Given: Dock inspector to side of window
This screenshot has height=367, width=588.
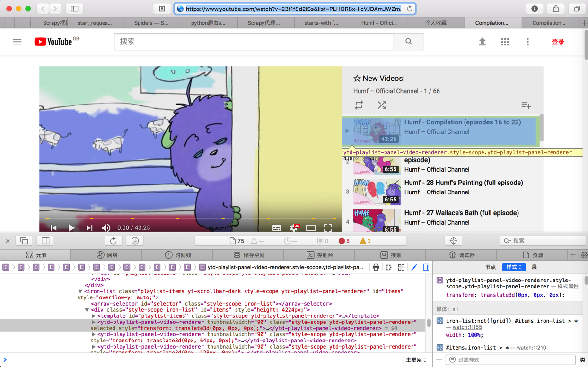Looking at the screenshot, I should pos(45,241).
